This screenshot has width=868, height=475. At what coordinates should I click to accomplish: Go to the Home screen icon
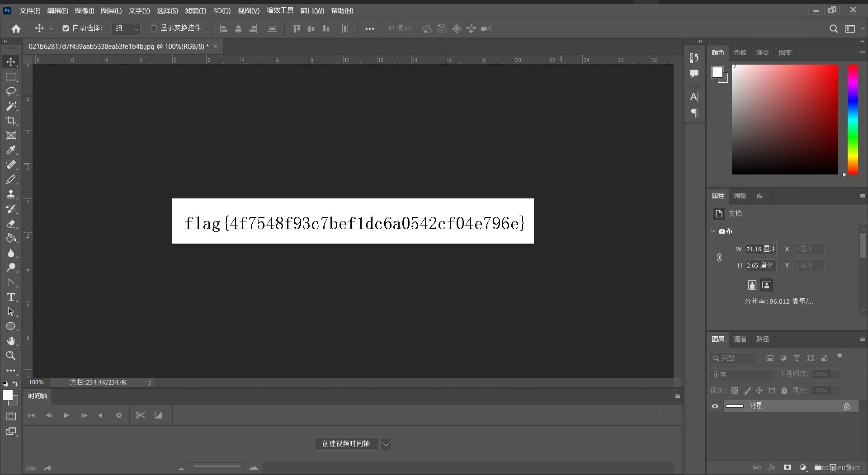16,28
